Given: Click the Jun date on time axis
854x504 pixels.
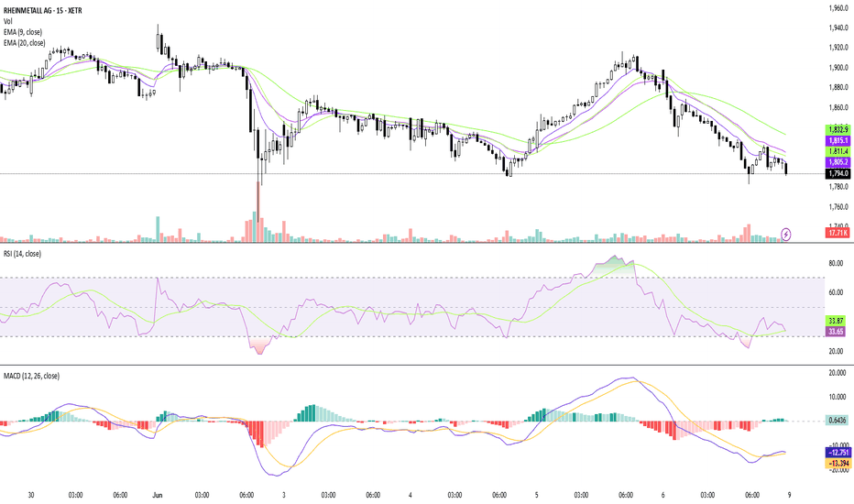Looking at the screenshot, I should [x=158, y=495].
